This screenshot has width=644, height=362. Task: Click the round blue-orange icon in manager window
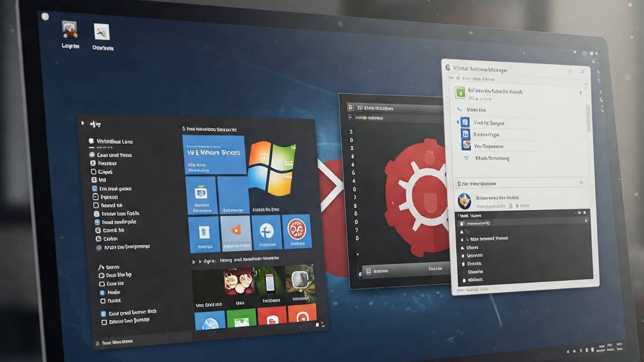coord(464,201)
